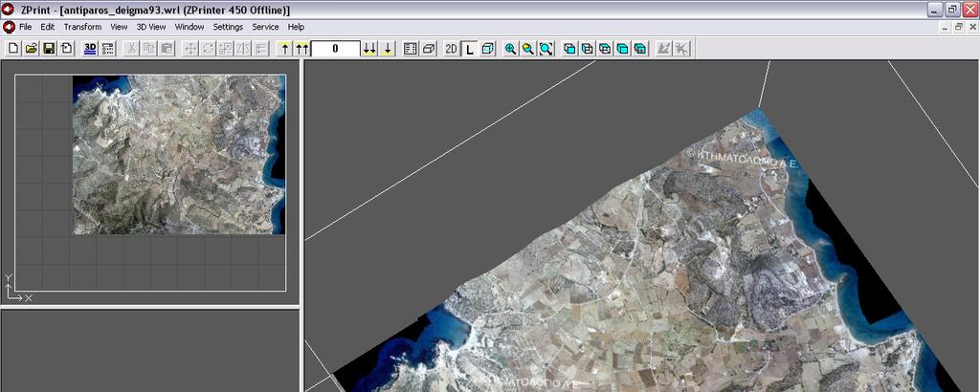Save the build using the floppy disk icon
This screenshot has width=980, height=392.
[x=49, y=49]
